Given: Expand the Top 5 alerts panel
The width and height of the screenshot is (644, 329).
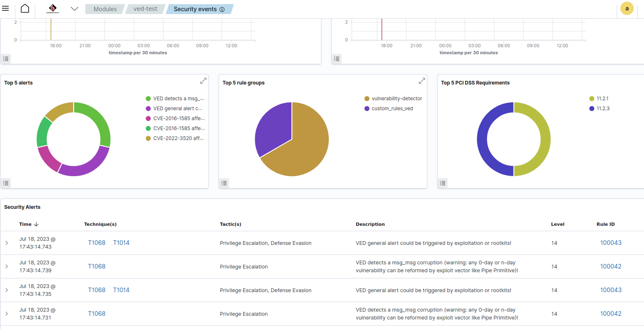Looking at the screenshot, I should 203,81.
